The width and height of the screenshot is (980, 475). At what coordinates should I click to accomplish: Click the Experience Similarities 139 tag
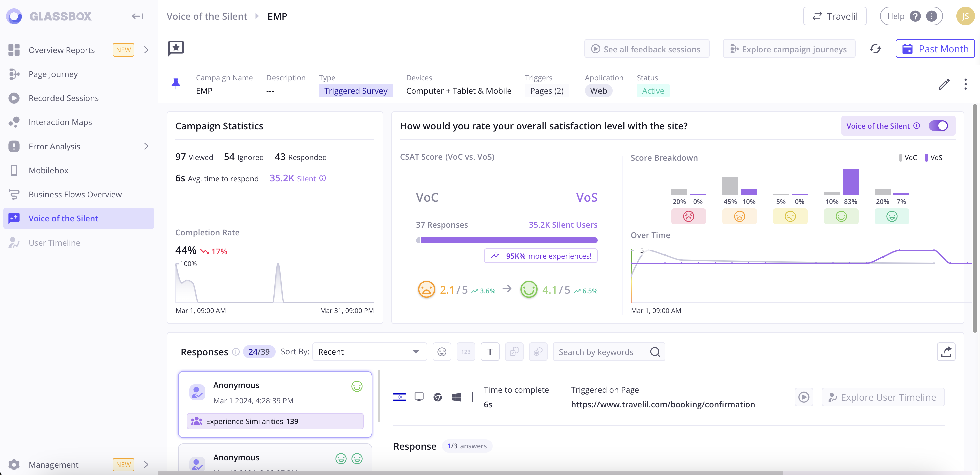coord(275,421)
